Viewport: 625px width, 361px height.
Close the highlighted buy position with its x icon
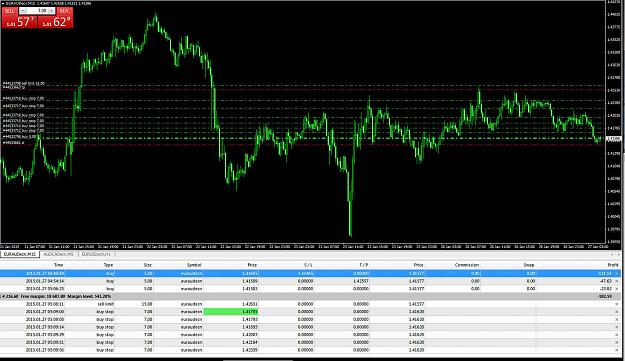coord(617,274)
